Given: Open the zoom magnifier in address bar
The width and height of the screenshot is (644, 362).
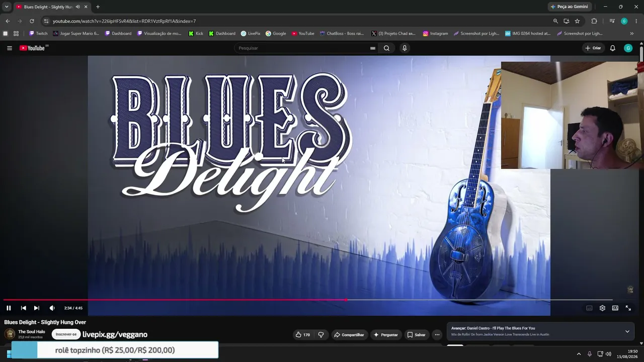Looking at the screenshot, I should tap(555, 21).
